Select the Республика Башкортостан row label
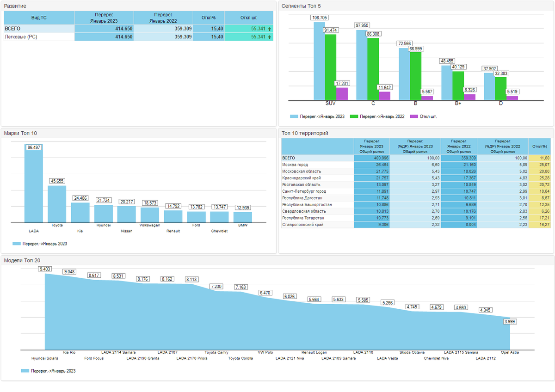The image size is (555, 392). point(307,204)
